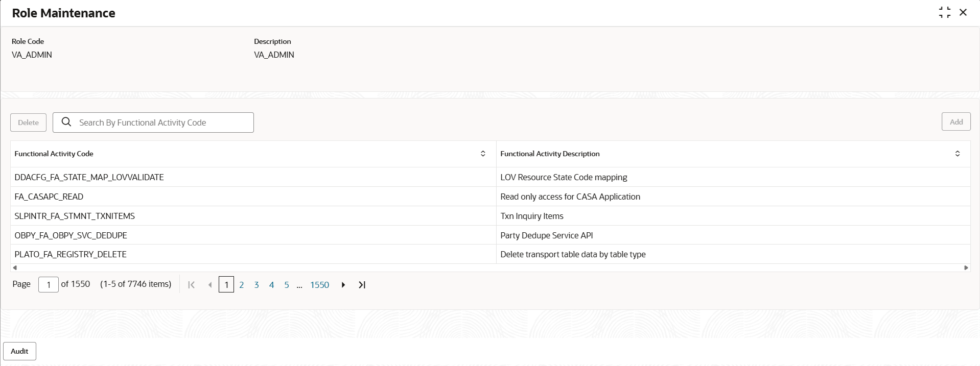980x366 pixels.
Task: Click 'Read only access for CASA Application' cell
Action: coord(570,197)
